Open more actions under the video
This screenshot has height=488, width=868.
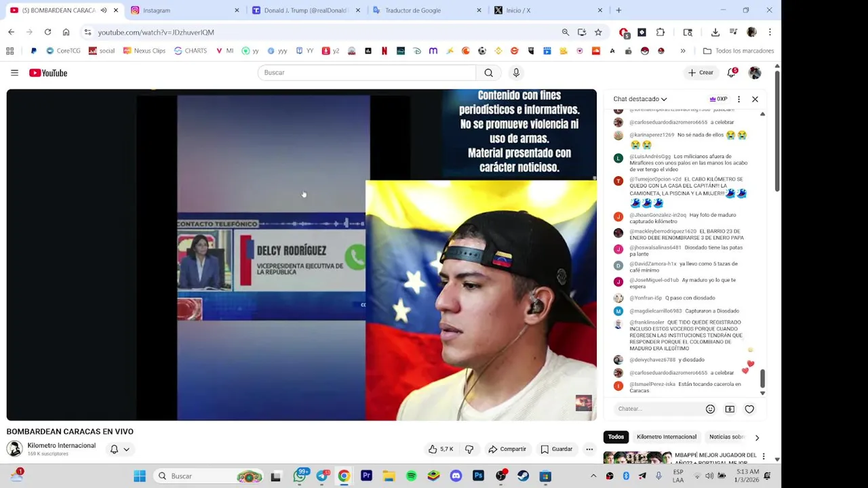(589, 449)
